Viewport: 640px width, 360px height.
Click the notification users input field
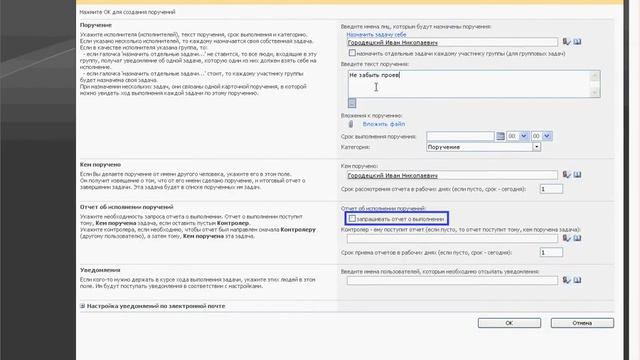[x=452, y=280]
